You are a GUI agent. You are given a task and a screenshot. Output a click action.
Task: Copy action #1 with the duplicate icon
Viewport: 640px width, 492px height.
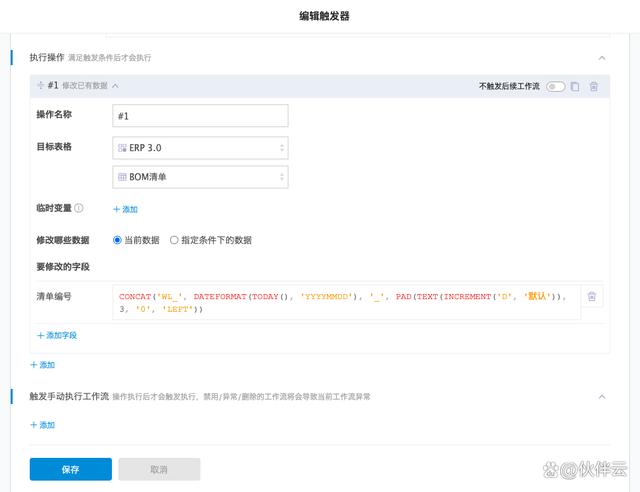point(575,87)
